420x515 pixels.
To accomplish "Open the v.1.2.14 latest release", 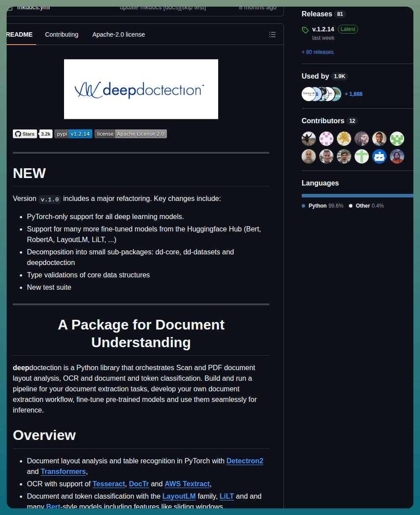I will (323, 29).
